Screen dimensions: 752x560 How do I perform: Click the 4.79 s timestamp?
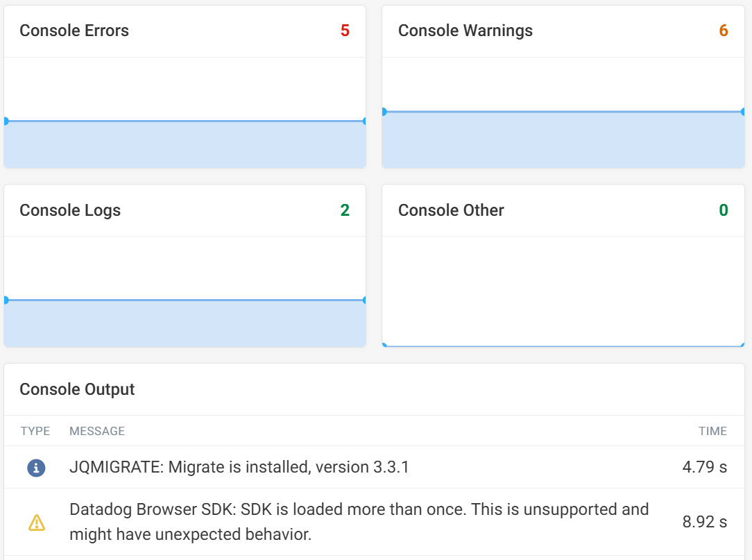tap(704, 467)
